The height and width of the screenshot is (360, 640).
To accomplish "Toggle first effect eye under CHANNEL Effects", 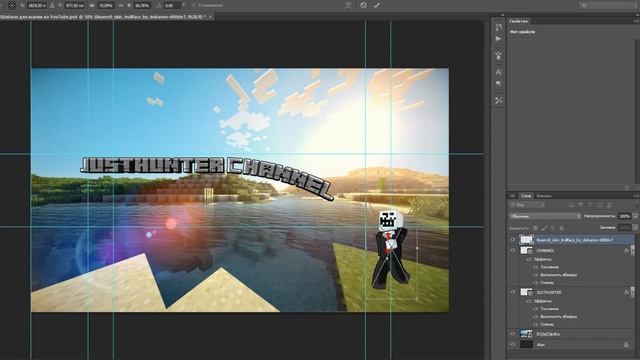I will (536, 267).
